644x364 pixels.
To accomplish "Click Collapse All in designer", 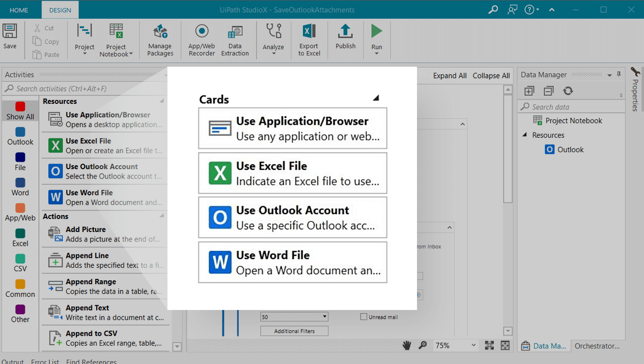I will point(491,76).
